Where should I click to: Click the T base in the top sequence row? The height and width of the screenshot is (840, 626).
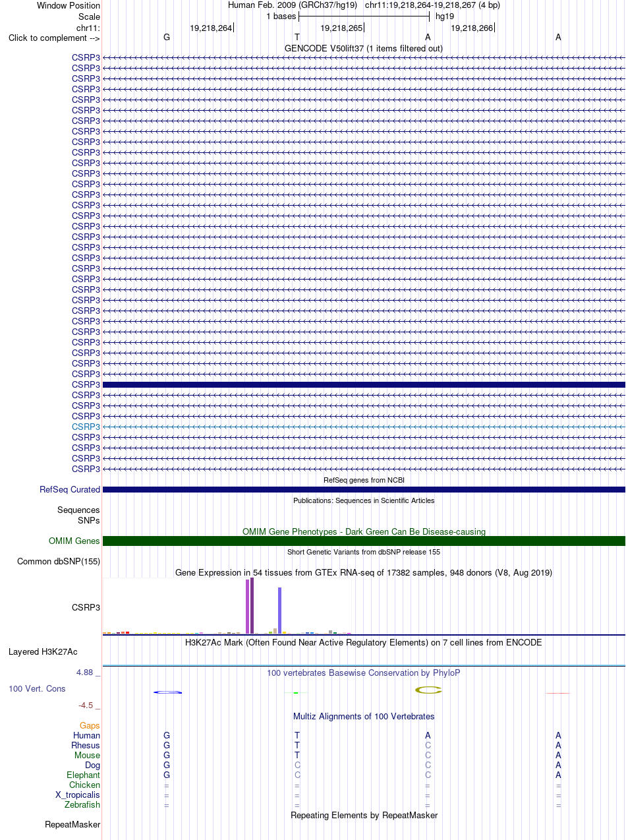(297, 37)
